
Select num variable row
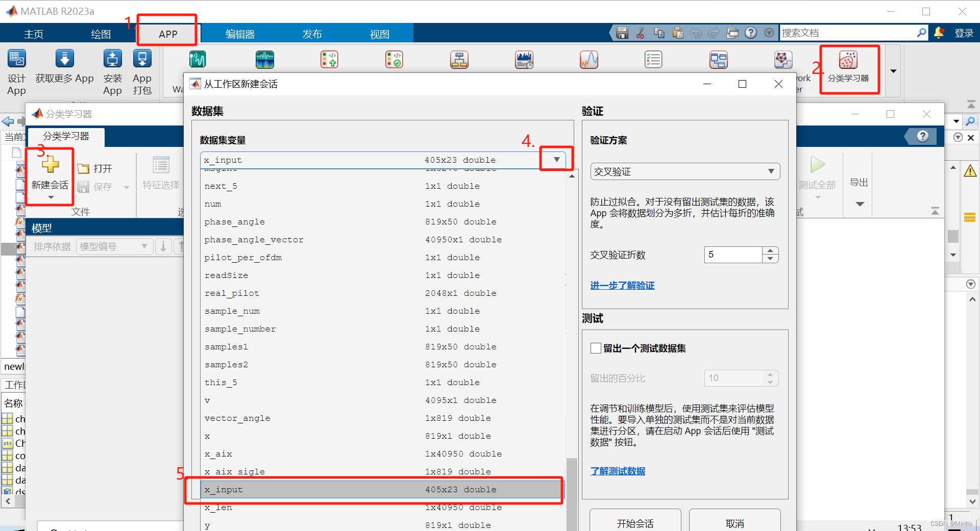pyautogui.click(x=383, y=204)
